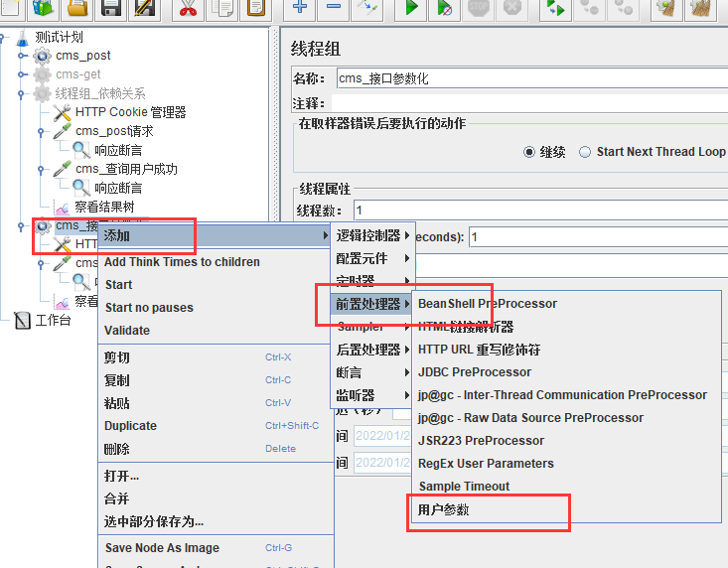Choose RegEx User Parameters
Image resolution: width=728 pixels, height=568 pixels.
566,464
